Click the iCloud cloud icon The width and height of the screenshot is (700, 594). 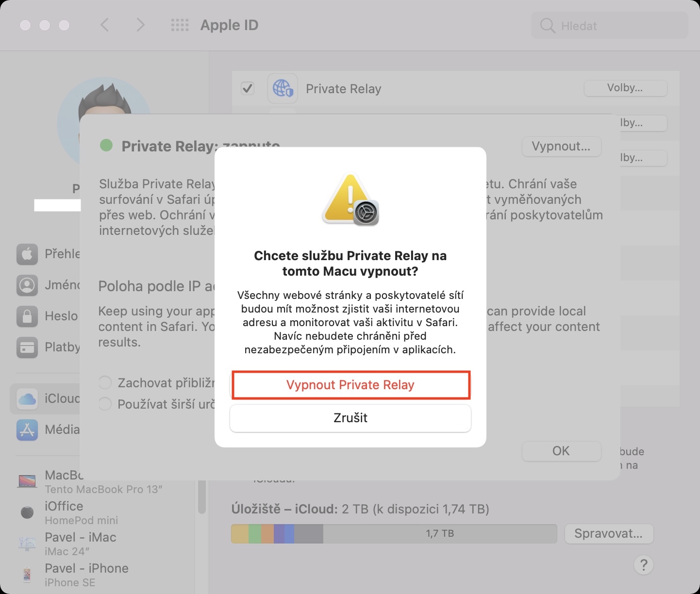pyautogui.click(x=27, y=399)
